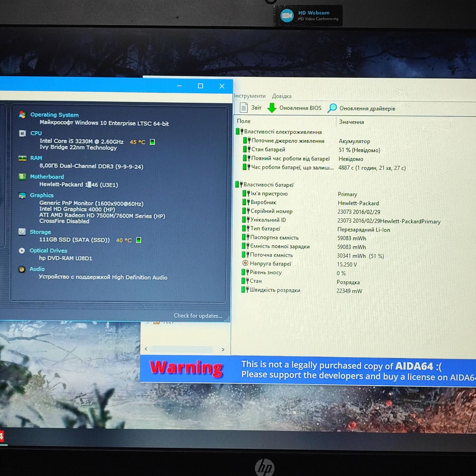Click the Перезарядний Li-Ion value
Image resolution: width=476 pixels, height=476 pixels.
click(x=364, y=230)
